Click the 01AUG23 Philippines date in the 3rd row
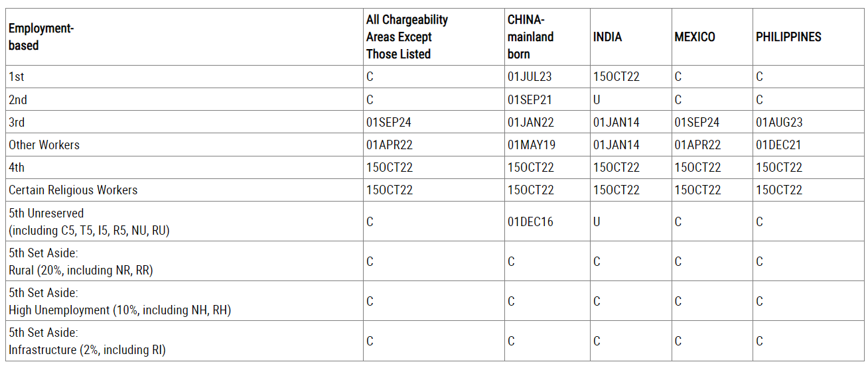Screen dimensions: 868x366 point(779,123)
